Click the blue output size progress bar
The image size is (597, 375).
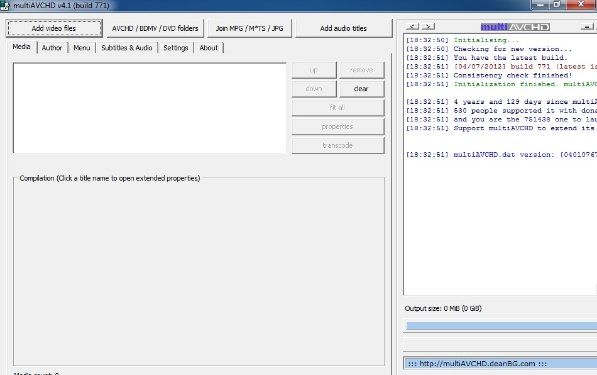[x=501, y=326]
